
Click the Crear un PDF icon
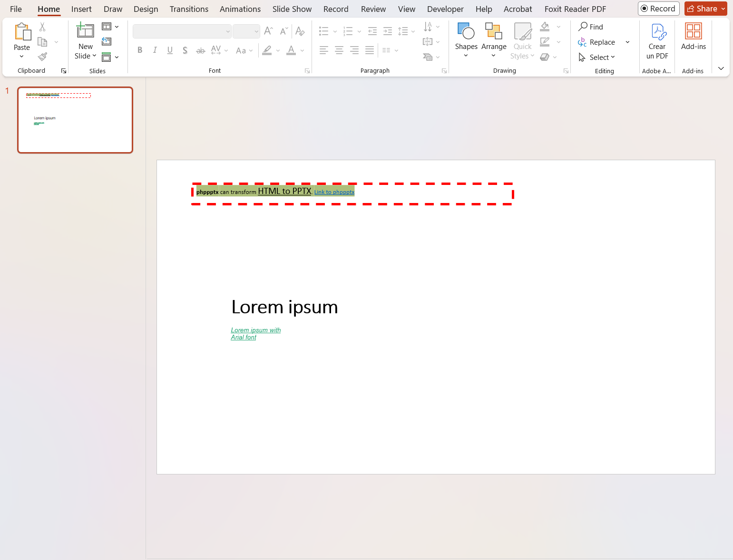[657, 32]
